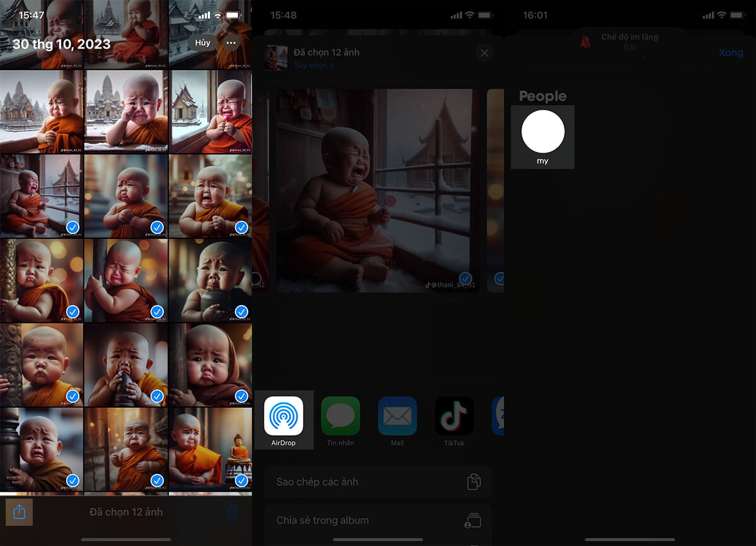
Task: Click the copy icon beside Sao chép các ảnh
Action: 473,482
